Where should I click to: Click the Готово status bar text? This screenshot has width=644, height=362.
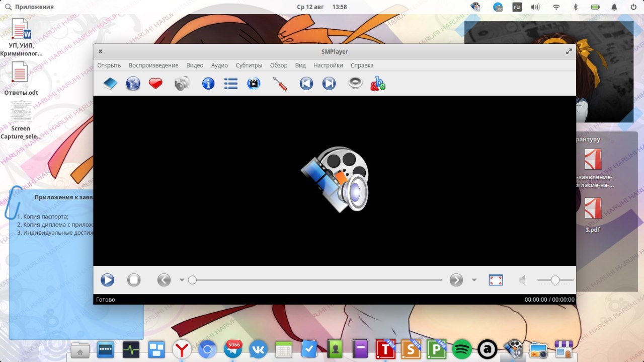coord(106,300)
